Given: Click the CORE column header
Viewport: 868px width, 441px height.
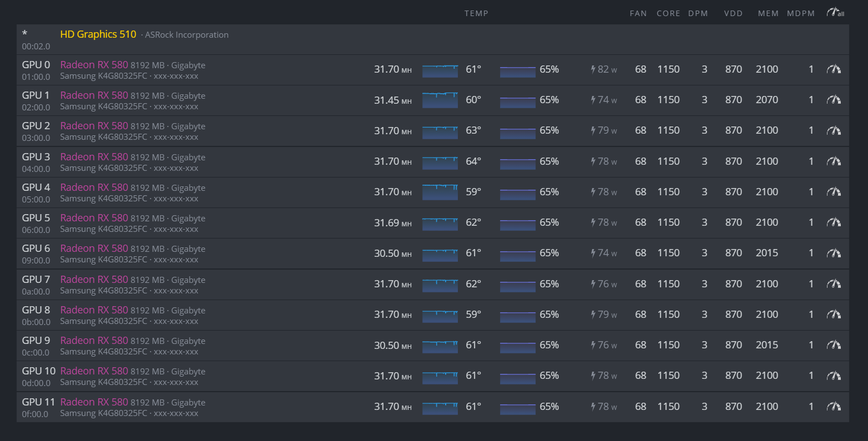Looking at the screenshot, I should (x=668, y=13).
